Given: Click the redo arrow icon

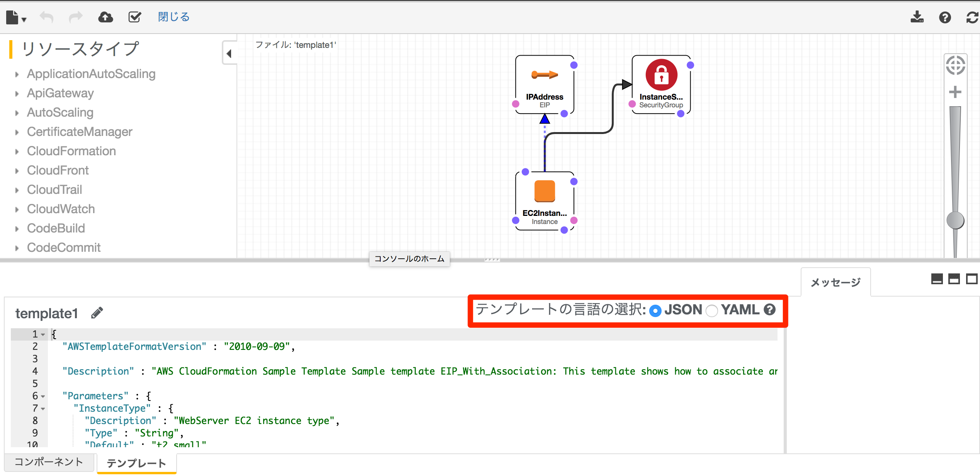Looking at the screenshot, I should [x=76, y=17].
